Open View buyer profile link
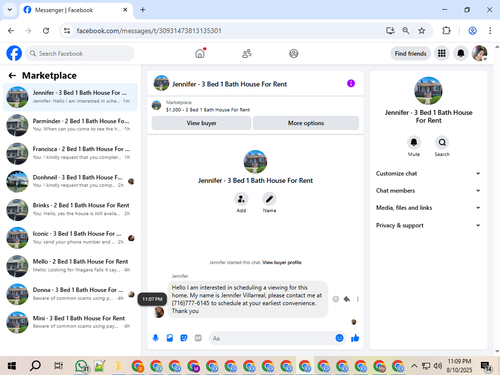The height and width of the screenshot is (375, 500). (x=282, y=262)
